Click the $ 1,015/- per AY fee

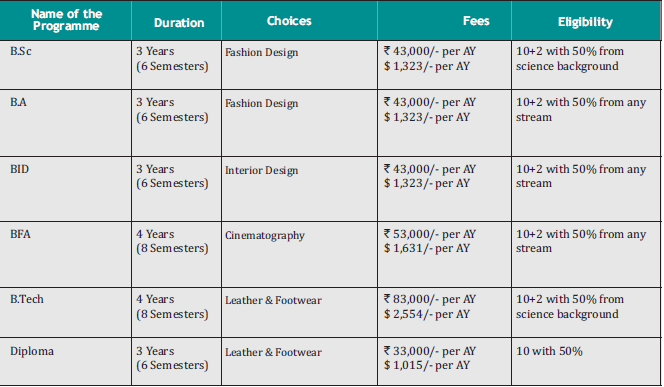tap(427, 365)
